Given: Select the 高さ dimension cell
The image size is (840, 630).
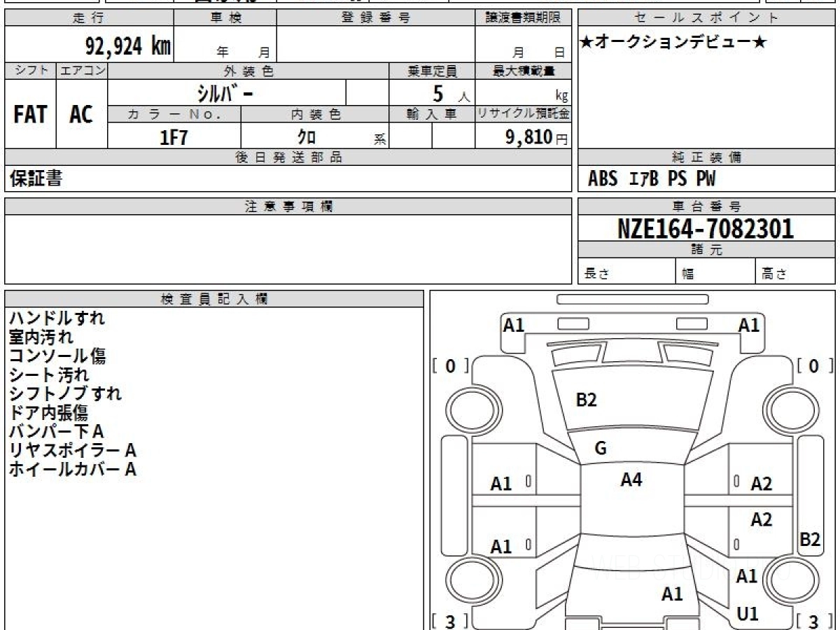Looking at the screenshot, I should tap(795, 272).
